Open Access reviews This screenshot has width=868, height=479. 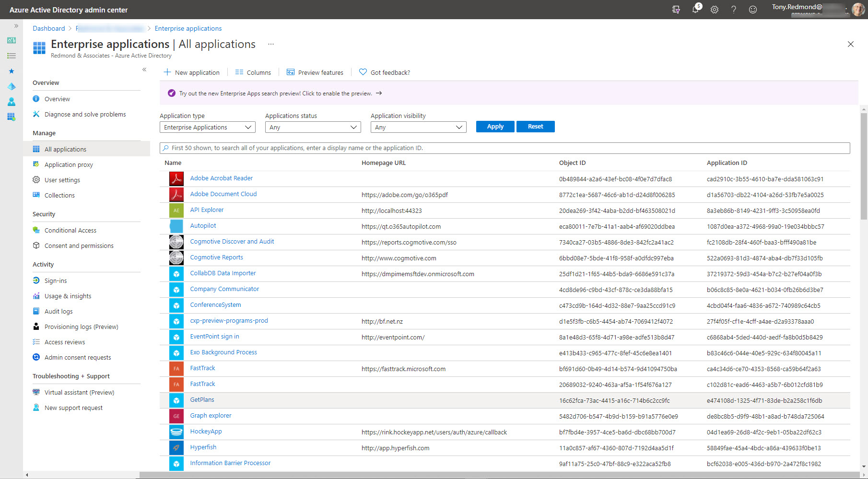(x=65, y=342)
